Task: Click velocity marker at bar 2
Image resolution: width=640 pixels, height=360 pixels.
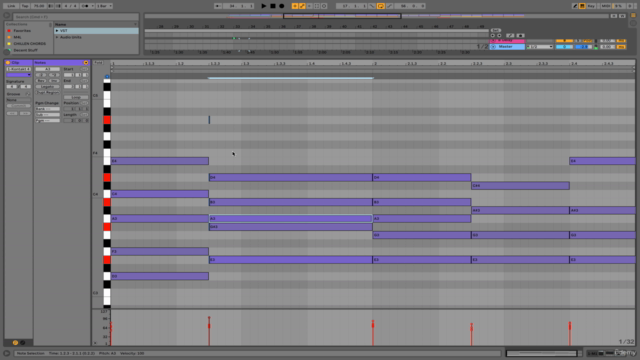Action: pos(373,325)
